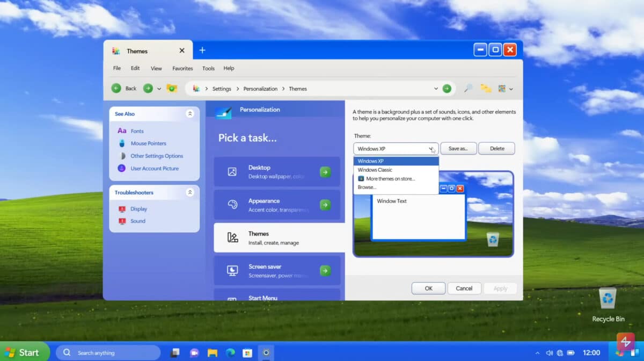Click the Cancel button
Viewport: 644px width, 361px height.
point(464,288)
